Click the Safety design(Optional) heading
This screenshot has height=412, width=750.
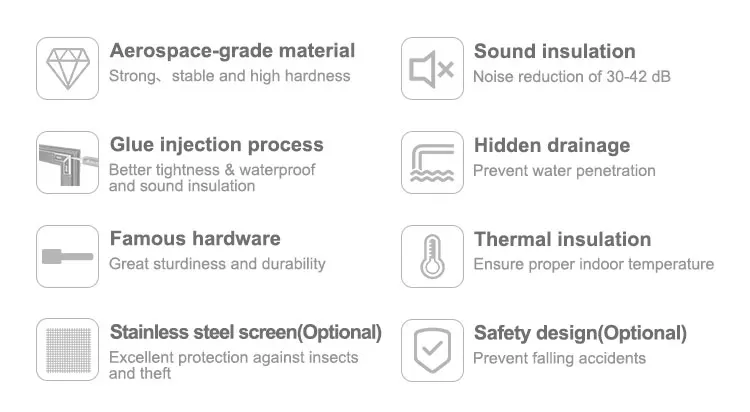pyautogui.click(x=580, y=333)
